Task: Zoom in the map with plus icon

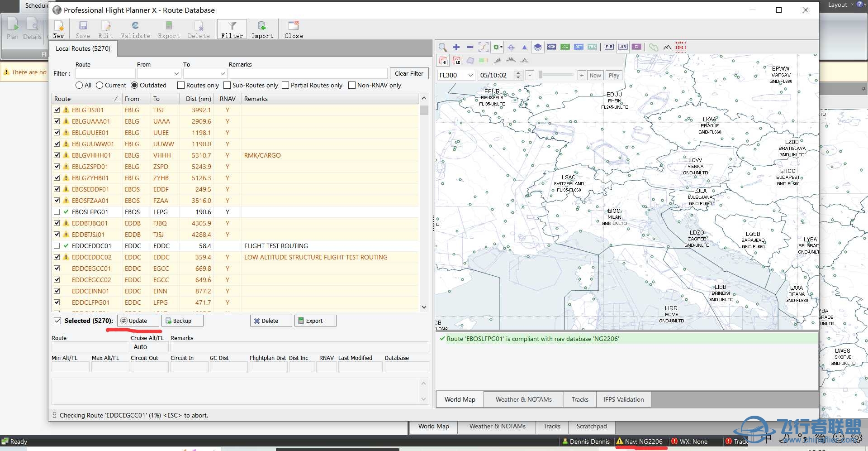Action: [456, 47]
